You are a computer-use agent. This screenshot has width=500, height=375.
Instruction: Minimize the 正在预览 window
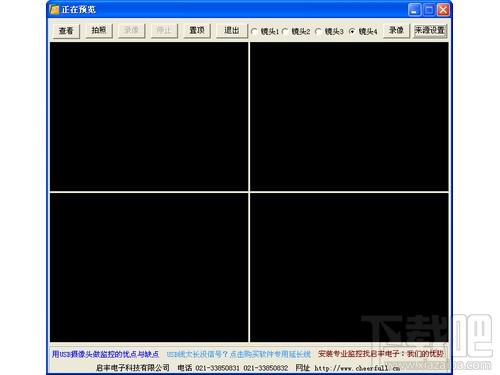pyautogui.click(x=414, y=10)
